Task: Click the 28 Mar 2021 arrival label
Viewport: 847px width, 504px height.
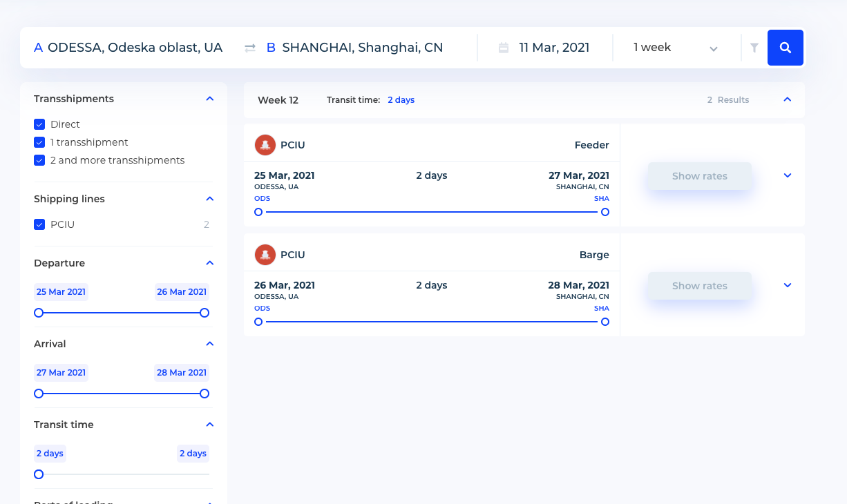Action: click(x=182, y=373)
